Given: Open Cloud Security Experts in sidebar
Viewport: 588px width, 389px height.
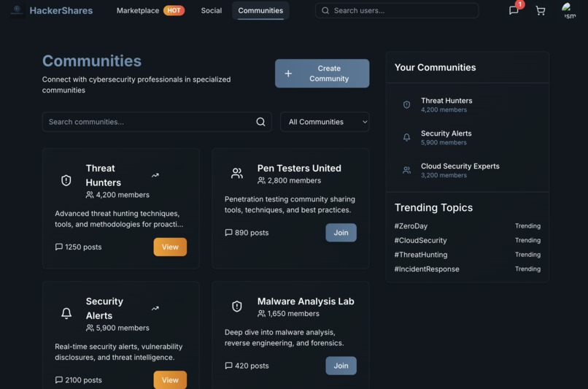Looking at the screenshot, I should (x=467, y=170).
